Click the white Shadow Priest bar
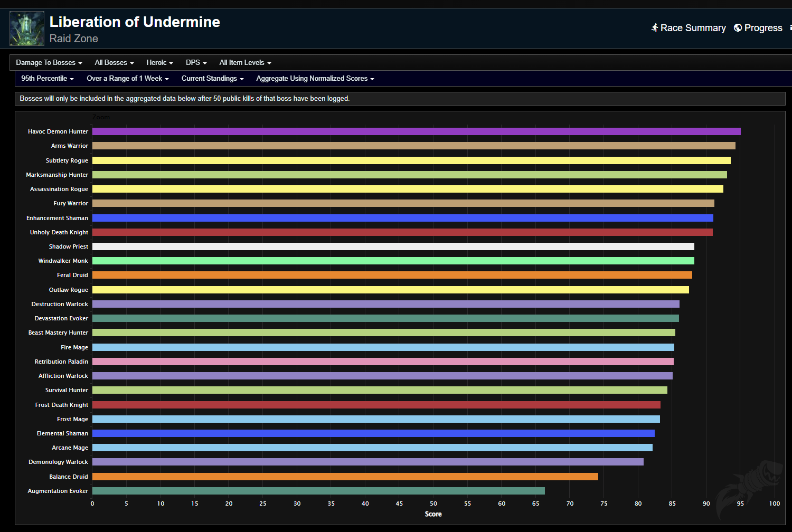The height and width of the screenshot is (532, 792). click(393, 246)
